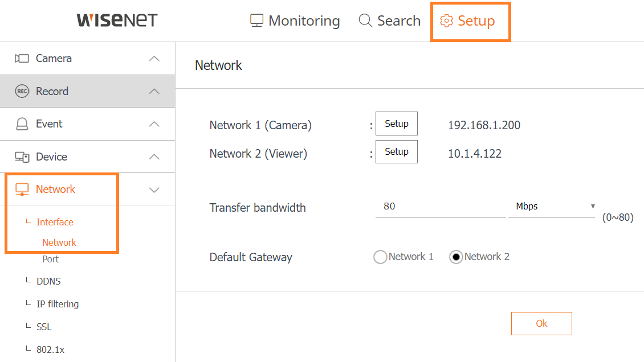Click Setup button for Network 1 (Camera)
This screenshot has height=362, width=644.
coord(396,124)
